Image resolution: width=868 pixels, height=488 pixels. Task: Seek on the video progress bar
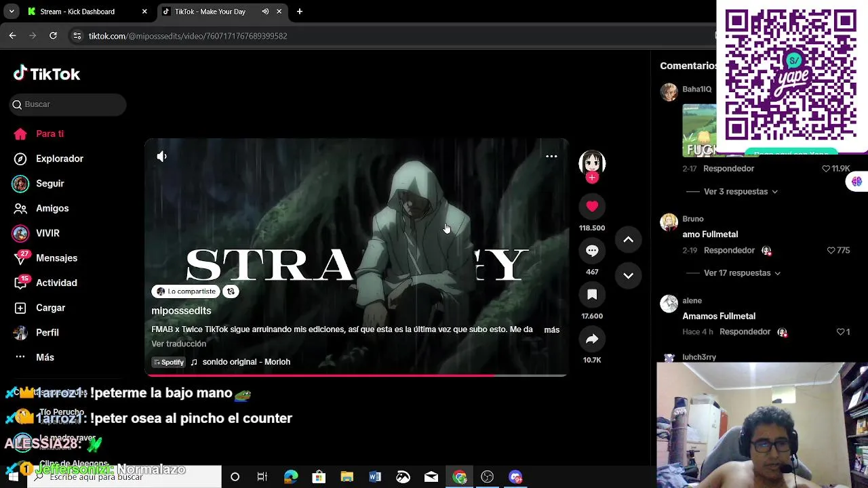click(356, 374)
